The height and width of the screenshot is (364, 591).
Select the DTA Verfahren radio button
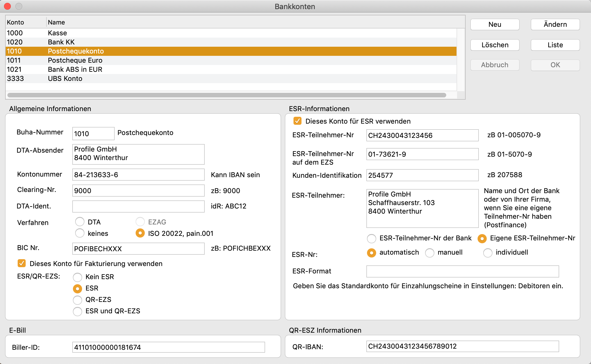tap(80, 222)
